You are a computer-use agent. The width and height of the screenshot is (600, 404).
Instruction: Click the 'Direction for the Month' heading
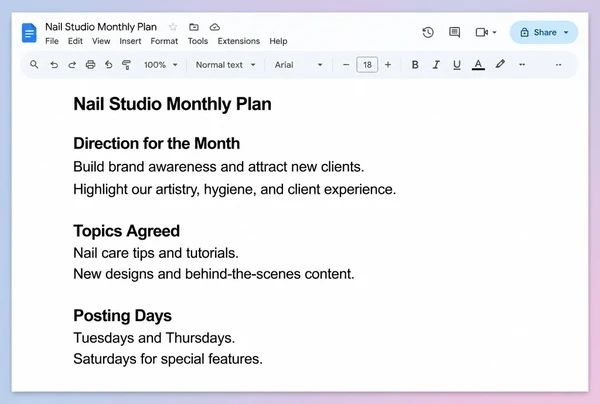coord(157,143)
